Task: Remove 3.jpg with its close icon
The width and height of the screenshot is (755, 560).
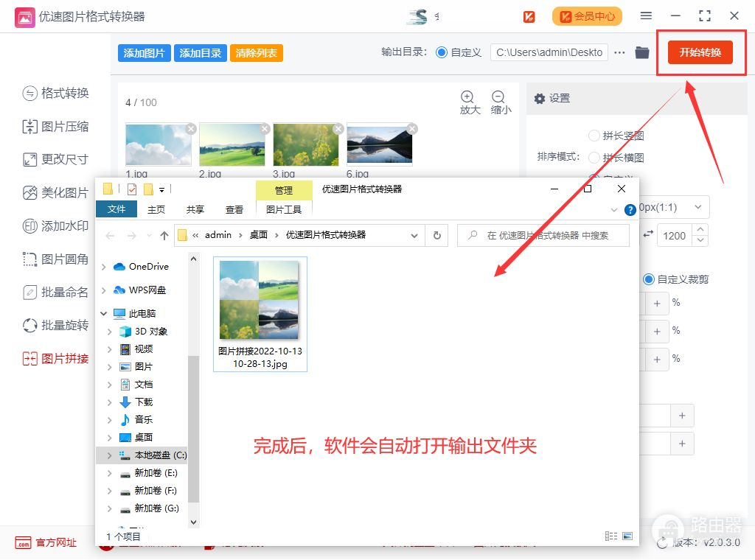Action: (x=338, y=128)
